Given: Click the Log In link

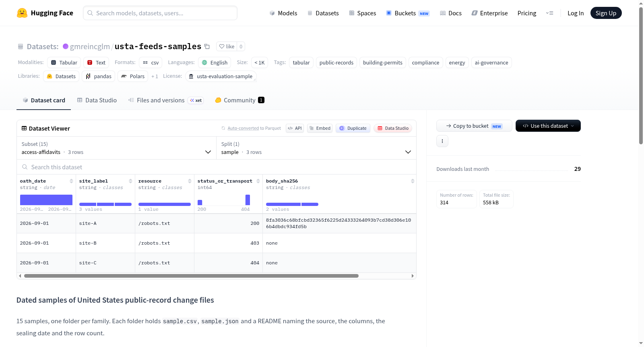Looking at the screenshot, I should coord(576,13).
